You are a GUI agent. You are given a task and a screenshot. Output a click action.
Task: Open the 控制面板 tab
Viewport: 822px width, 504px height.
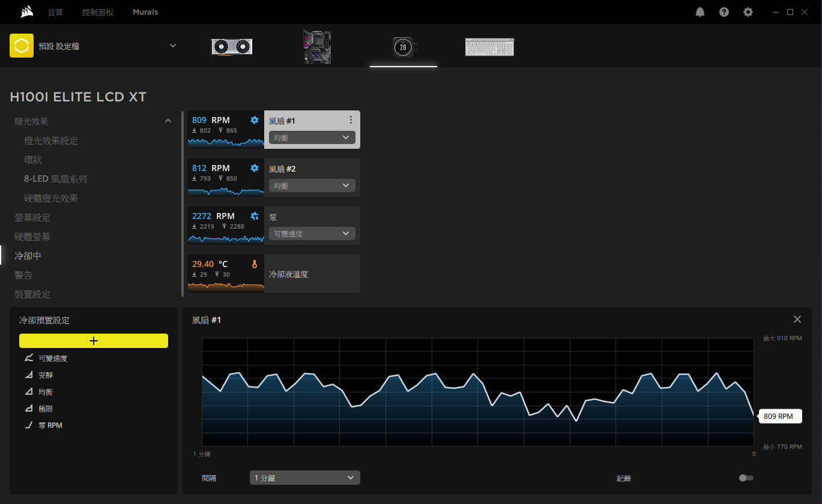pyautogui.click(x=98, y=12)
